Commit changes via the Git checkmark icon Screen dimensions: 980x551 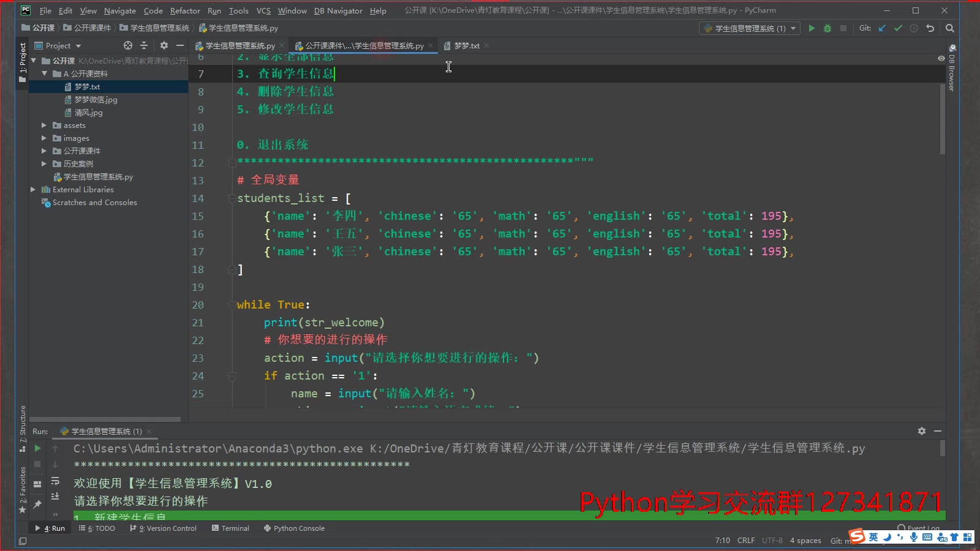coord(898,28)
